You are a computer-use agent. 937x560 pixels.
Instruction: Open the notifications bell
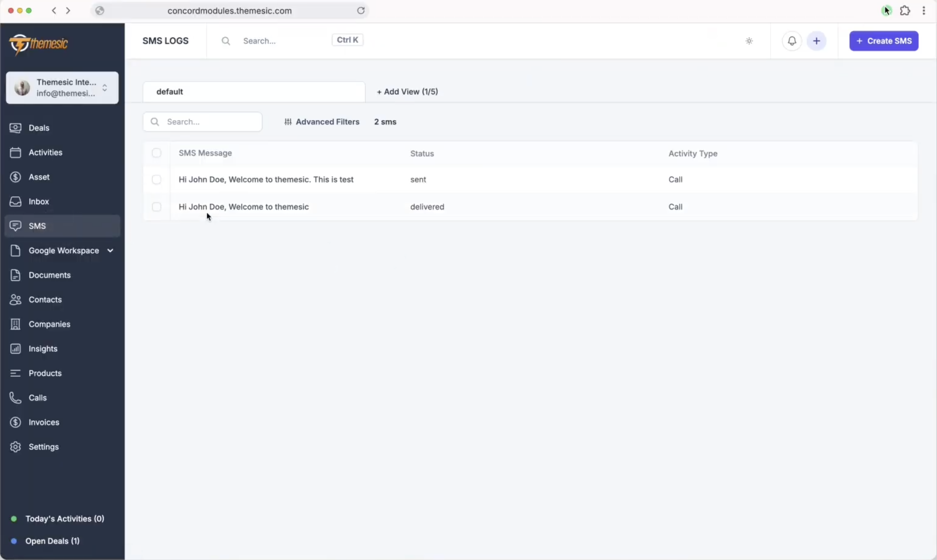791,41
